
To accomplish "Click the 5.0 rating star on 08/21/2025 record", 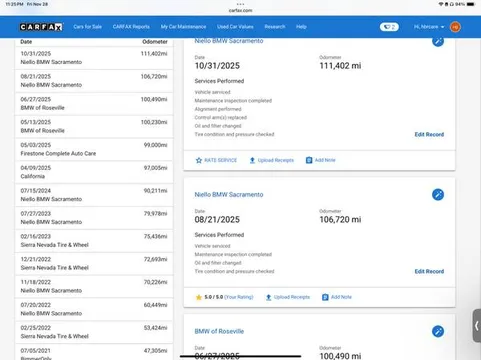I will pos(199,297).
